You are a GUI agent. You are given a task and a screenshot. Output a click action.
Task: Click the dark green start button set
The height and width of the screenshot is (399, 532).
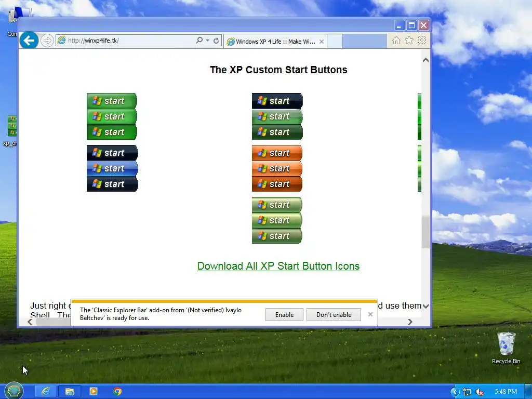point(277,116)
